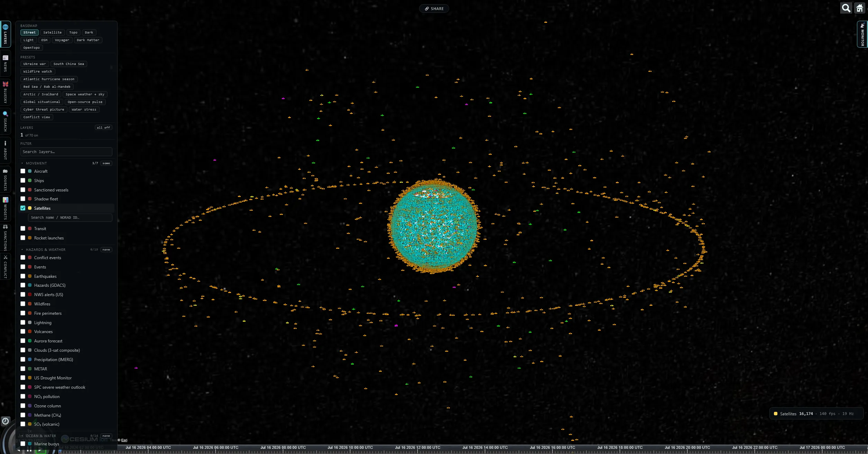The height and width of the screenshot is (454, 868).
Task: Click the satellite name / NORAD ID search field
Action: coord(70,217)
